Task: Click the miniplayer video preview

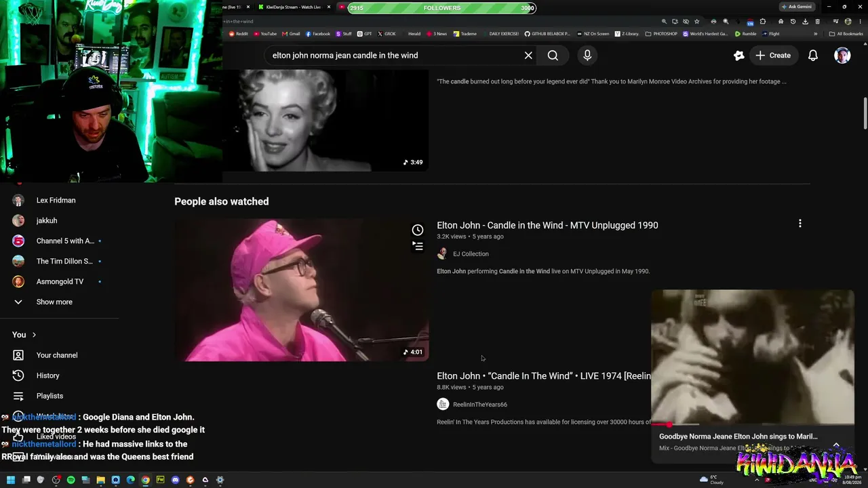Action: pos(753,357)
